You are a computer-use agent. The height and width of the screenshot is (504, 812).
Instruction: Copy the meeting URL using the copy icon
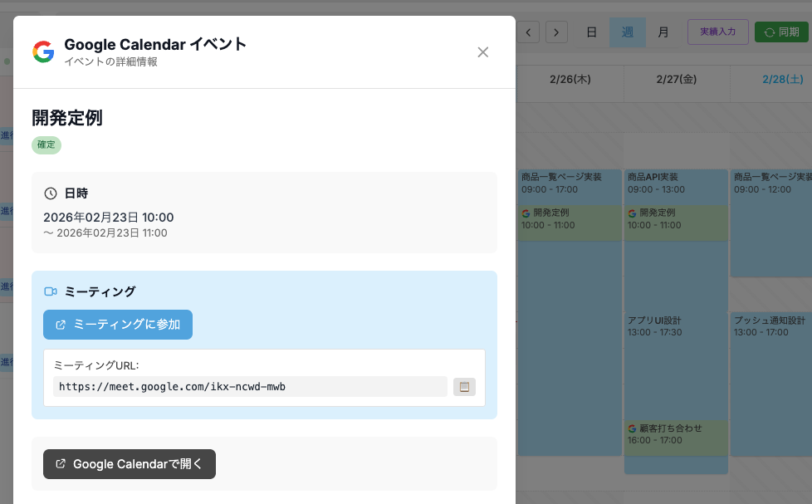(464, 386)
